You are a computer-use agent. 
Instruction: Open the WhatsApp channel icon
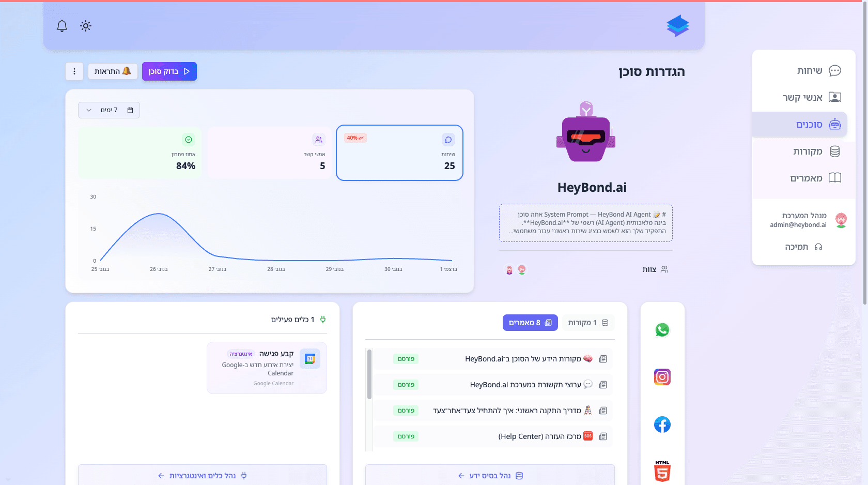tap(662, 330)
